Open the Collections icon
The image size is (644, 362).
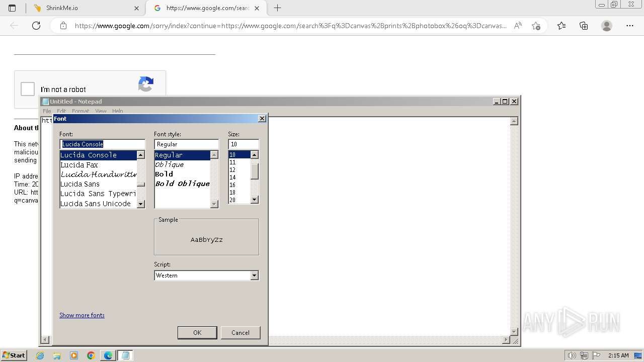(x=584, y=26)
